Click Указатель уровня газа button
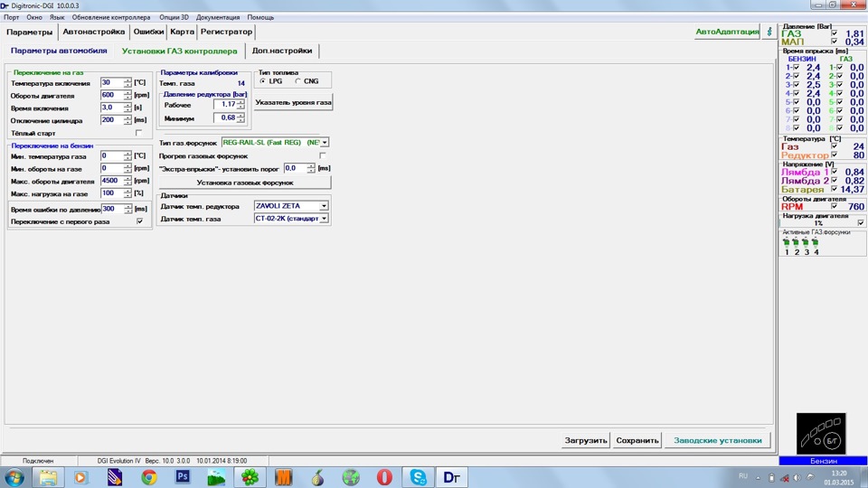 pos(293,102)
